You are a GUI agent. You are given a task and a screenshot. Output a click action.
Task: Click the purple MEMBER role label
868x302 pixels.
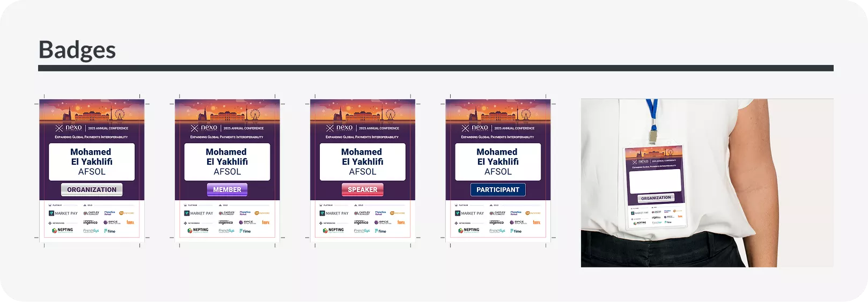point(227,189)
